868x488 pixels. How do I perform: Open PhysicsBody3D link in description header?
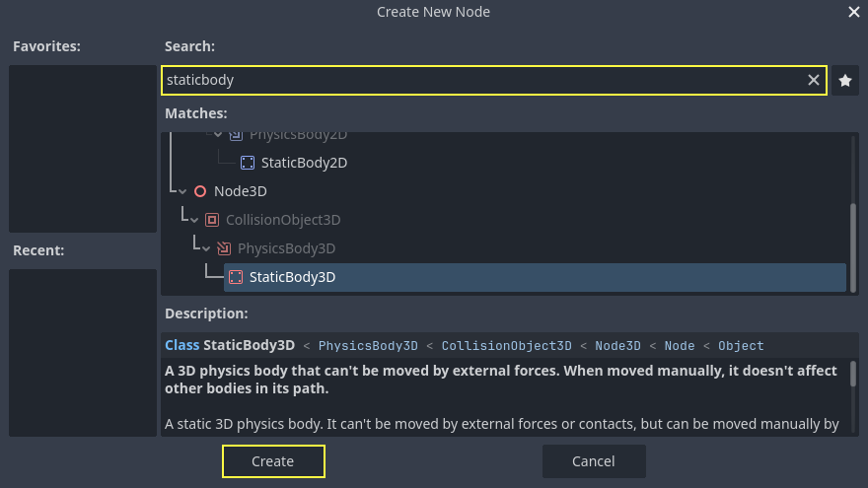368,346
